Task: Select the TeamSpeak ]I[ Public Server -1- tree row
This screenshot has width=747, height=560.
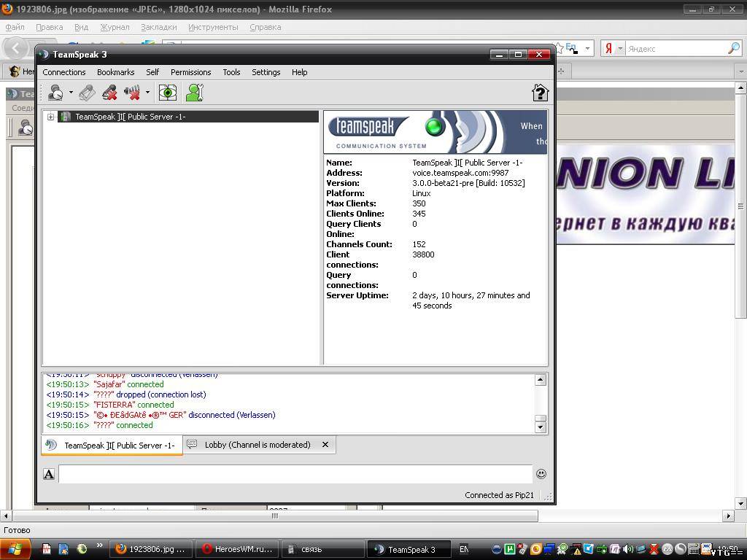Action: click(x=187, y=117)
